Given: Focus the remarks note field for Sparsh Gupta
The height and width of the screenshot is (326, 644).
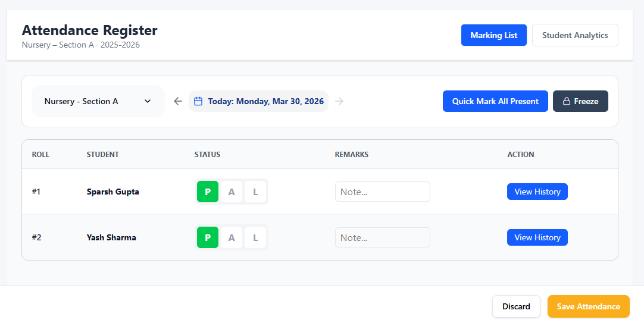Looking at the screenshot, I should (382, 192).
